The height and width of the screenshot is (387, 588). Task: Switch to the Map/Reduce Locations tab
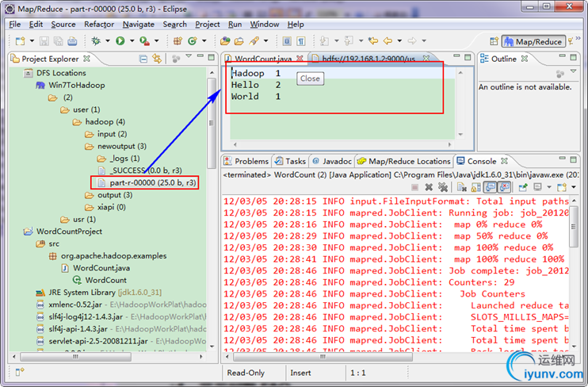point(404,161)
